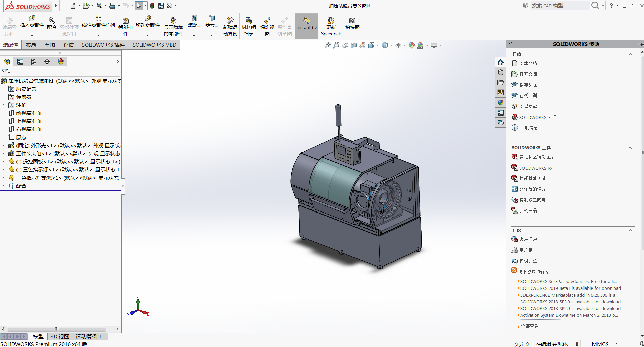This screenshot has width=644, height=347.
Task: Click the 新建文档 link
Action: click(x=528, y=63)
